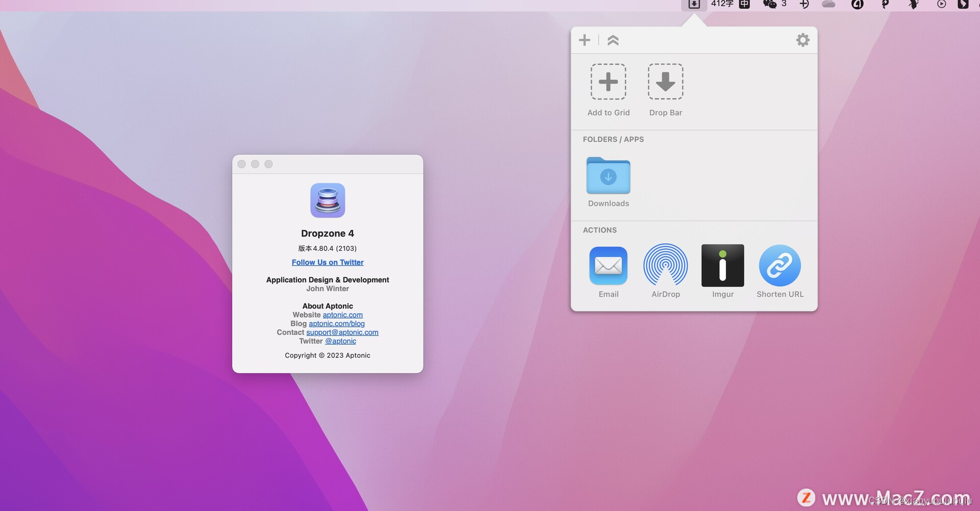
Task: Open the @aptonic Twitter link
Action: [x=340, y=341]
